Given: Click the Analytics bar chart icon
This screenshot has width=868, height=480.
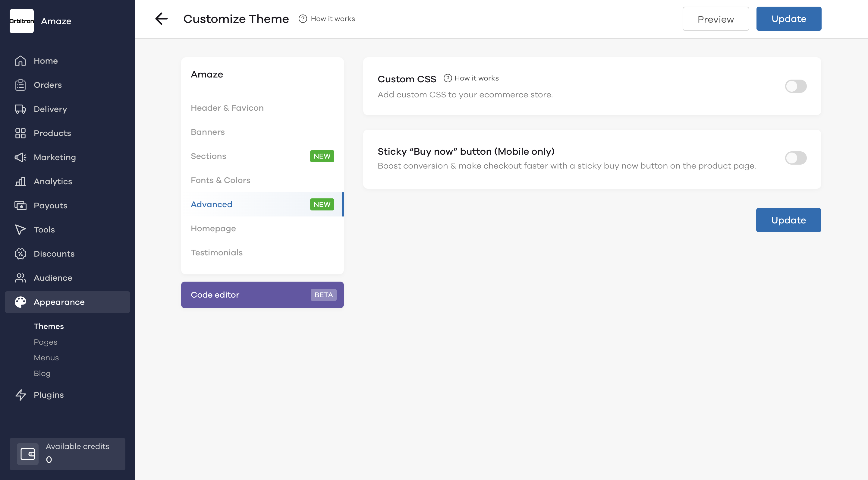Looking at the screenshot, I should tap(20, 181).
